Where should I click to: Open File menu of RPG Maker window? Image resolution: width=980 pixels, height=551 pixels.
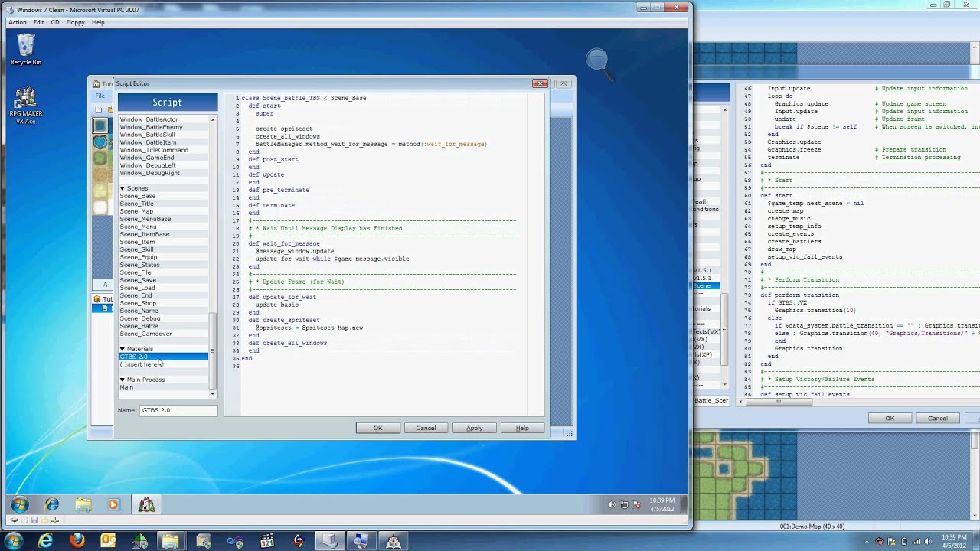[x=100, y=96]
